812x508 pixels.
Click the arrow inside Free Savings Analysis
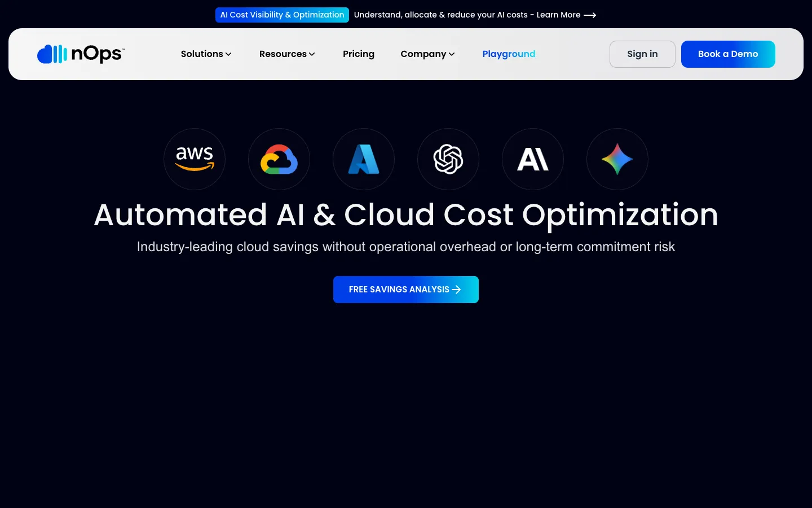[x=457, y=290]
